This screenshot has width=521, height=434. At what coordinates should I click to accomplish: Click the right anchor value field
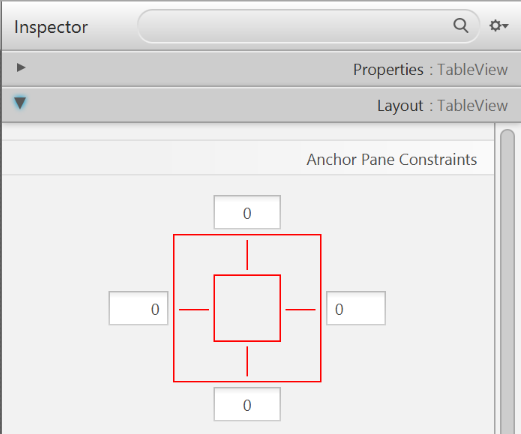click(356, 308)
